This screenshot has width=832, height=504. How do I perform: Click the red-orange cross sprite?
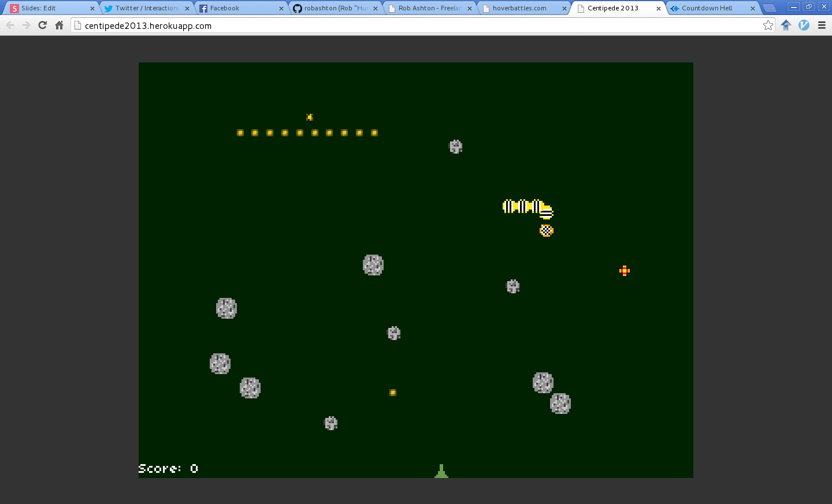coord(625,271)
